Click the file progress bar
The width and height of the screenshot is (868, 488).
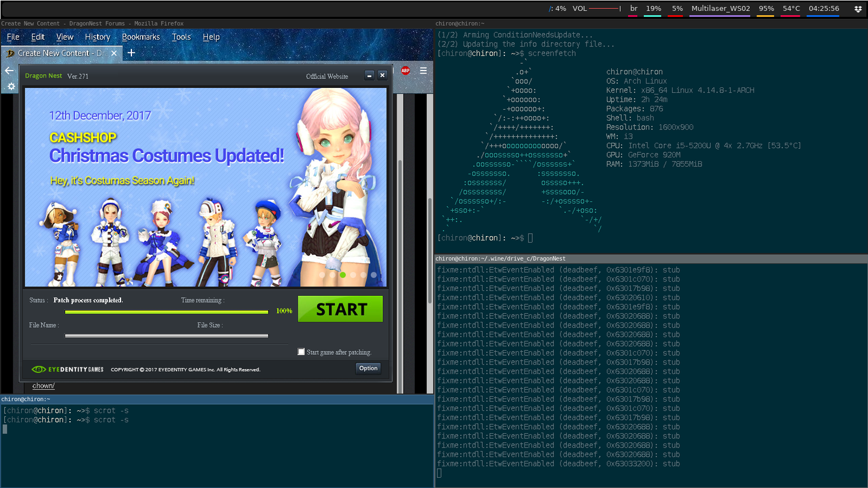[x=166, y=336]
